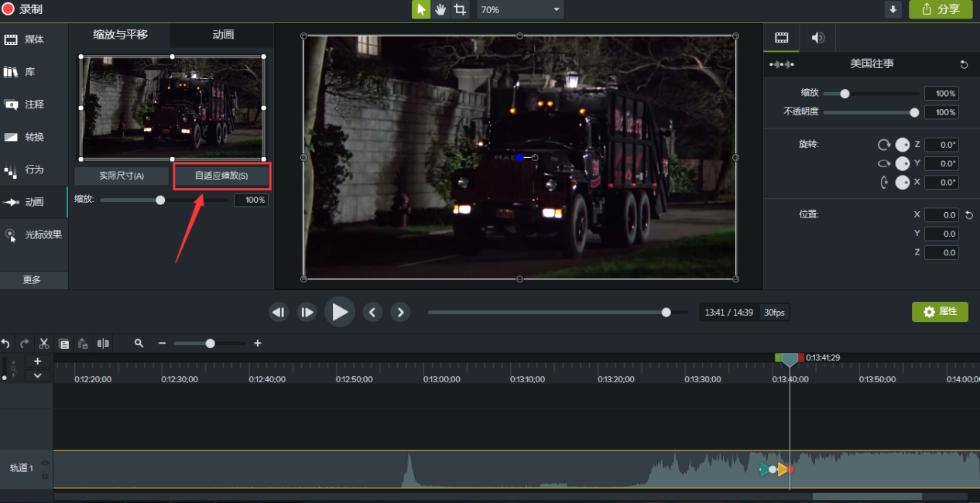Switch to the 缩放与平移 tab
This screenshot has height=503, width=980.
tap(120, 35)
